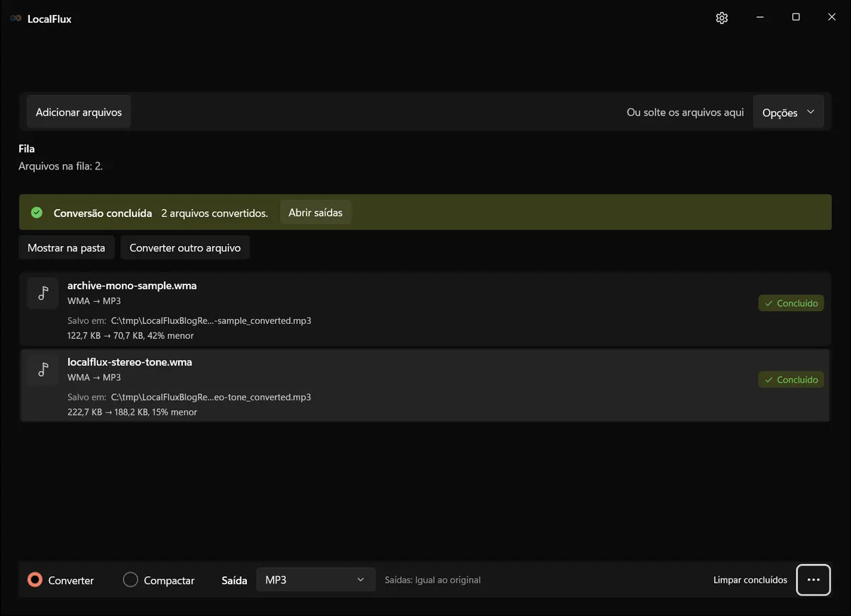The height and width of the screenshot is (616, 851).
Task: Open the settings gear in title bar
Action: pyautogui.click(x=722, y=18)
